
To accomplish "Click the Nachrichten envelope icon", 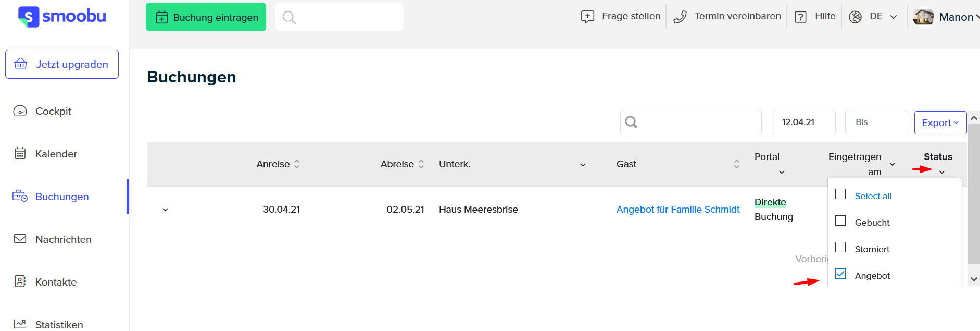I will (20, 239).
